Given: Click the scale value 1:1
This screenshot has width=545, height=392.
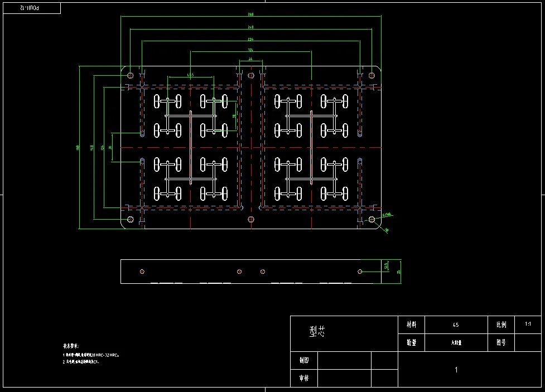Looking at the screenshot, I should click(x=528, y=324).
